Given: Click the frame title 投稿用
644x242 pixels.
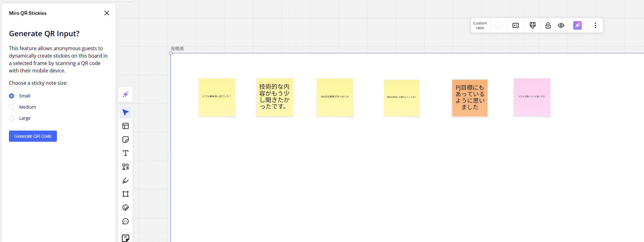Looking at the screenshot, I should pos(177,49).
